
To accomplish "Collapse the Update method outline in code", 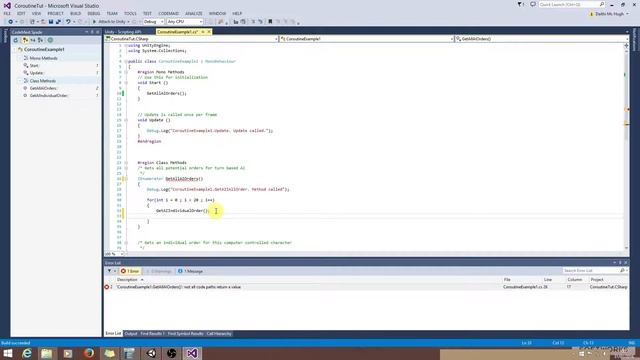I will 126,120.
